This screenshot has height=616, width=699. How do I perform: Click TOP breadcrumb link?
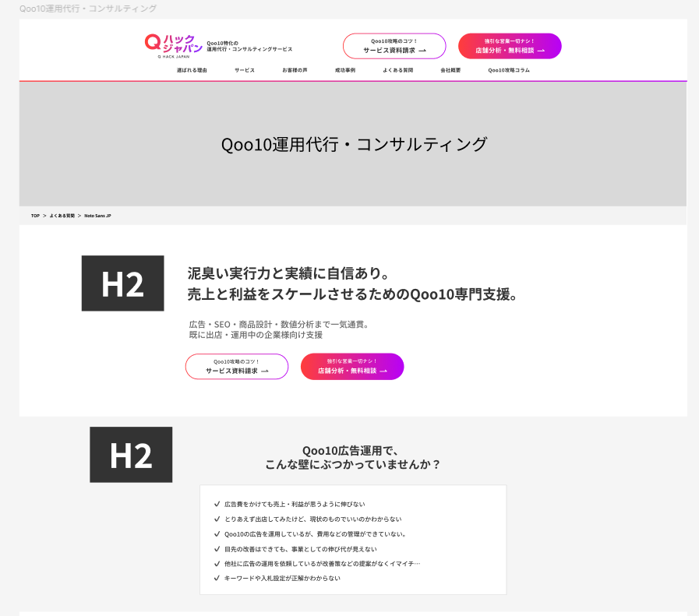click(35, 216)
